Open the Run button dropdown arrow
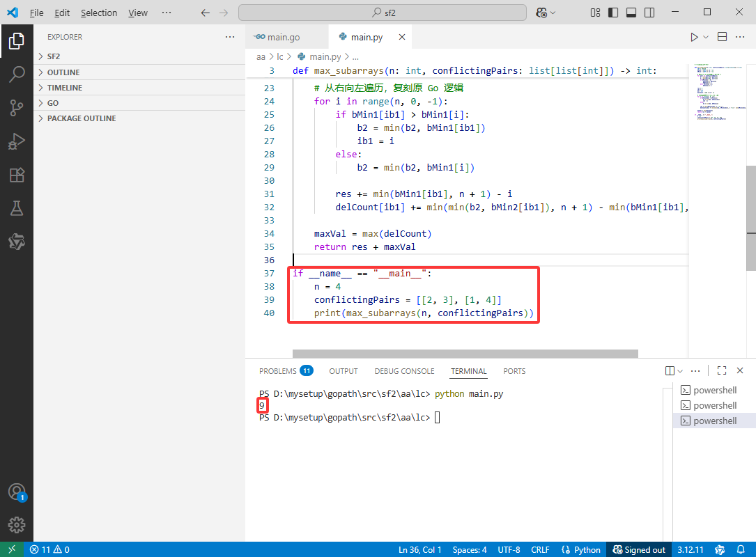 [x=706, y=37]
